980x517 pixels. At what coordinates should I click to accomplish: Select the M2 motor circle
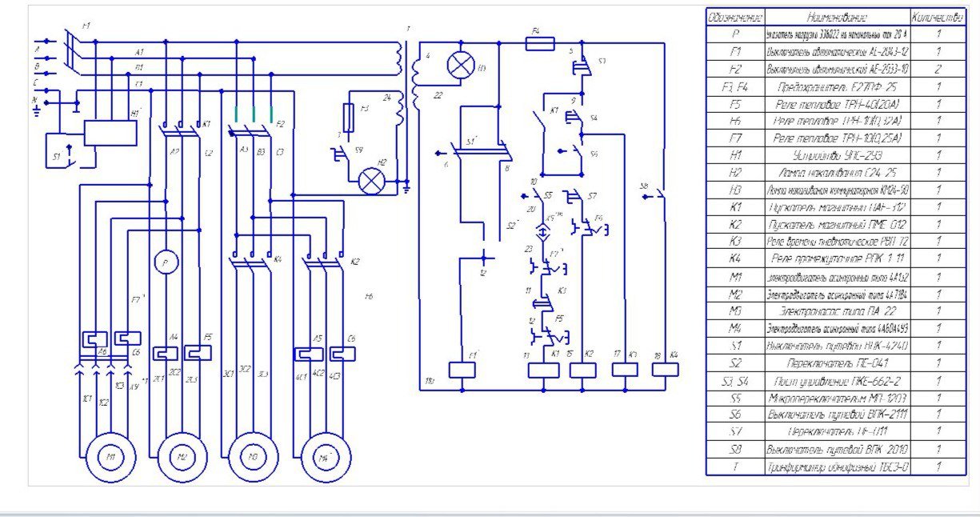pos(182,457)
